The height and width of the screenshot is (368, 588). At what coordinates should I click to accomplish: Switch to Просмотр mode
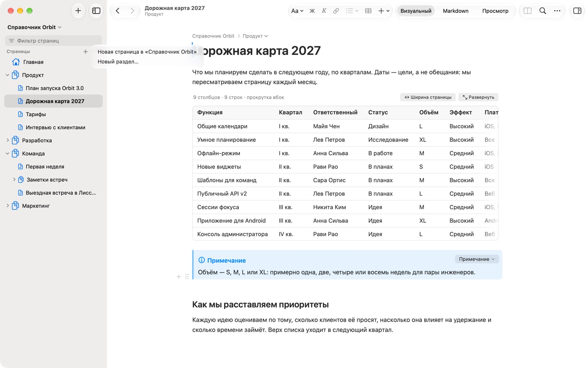click(495, 11)
